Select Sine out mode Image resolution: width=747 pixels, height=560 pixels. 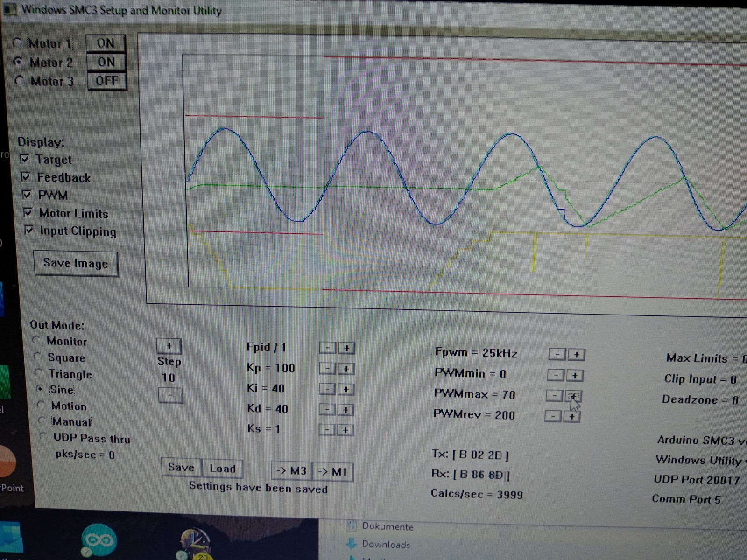40,389
